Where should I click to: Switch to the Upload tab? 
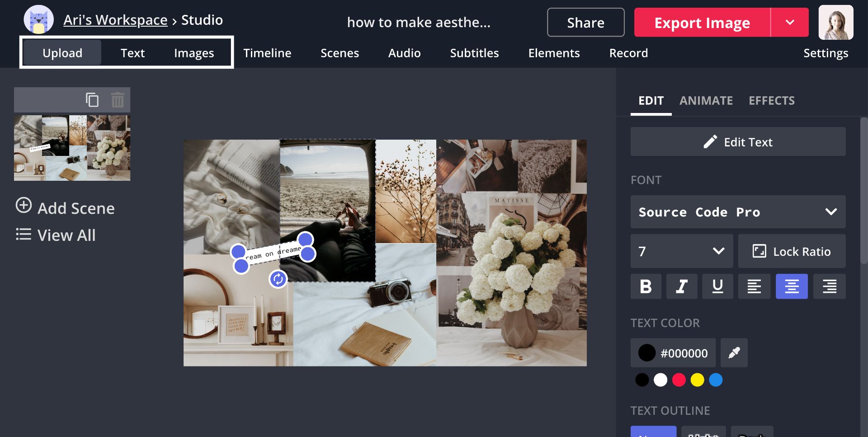point(62,53)
